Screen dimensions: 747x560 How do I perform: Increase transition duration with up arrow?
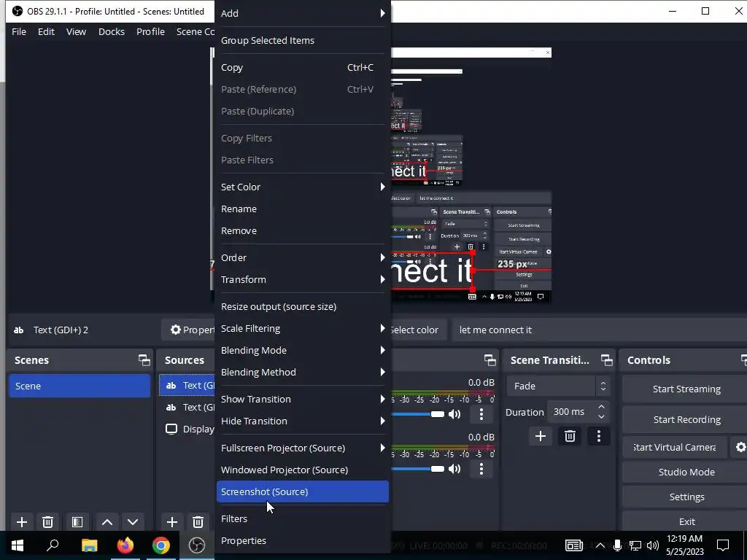click(601, 407)
